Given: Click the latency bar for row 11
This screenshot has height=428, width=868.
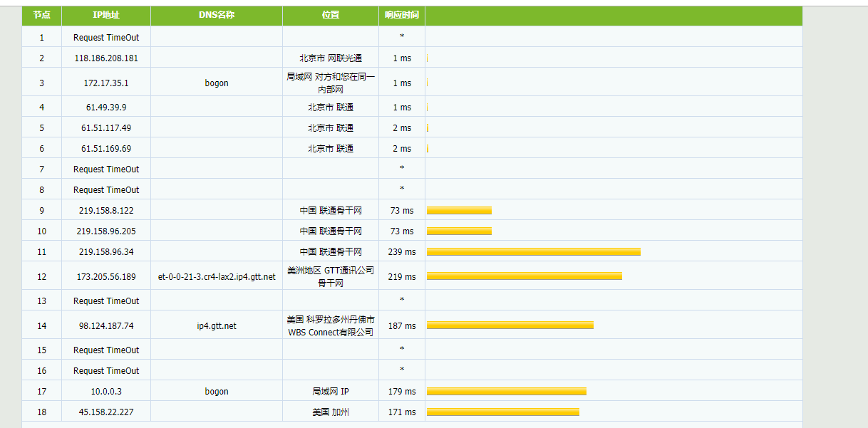Looking at the screenshot, I should (534, 251).
